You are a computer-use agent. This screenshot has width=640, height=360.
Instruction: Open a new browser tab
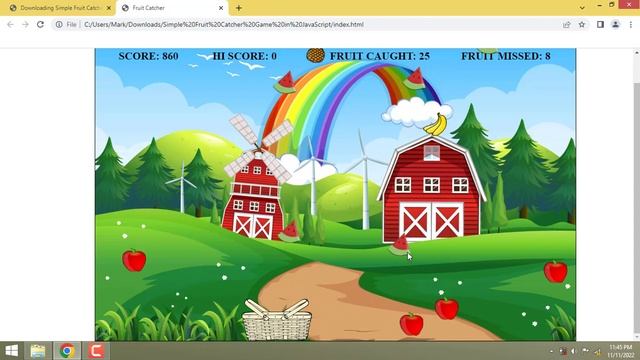pos(239,8)
